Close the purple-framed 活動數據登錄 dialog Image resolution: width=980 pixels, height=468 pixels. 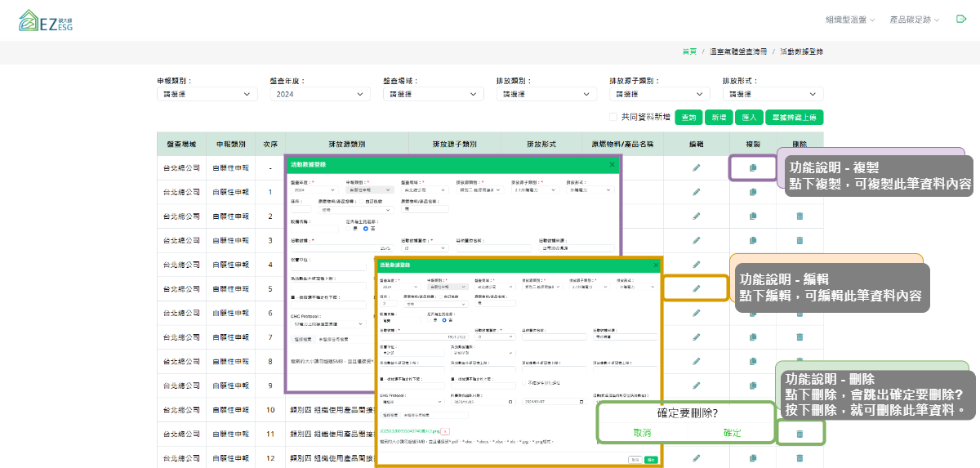[x=612, y=164]
